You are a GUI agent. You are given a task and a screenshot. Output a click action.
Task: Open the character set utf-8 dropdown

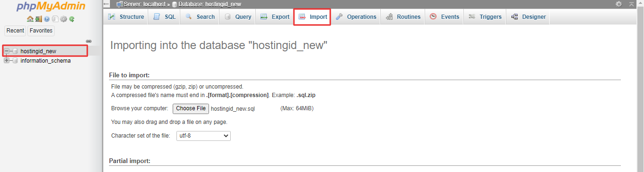pyautogui.click(x=203, y=136)
